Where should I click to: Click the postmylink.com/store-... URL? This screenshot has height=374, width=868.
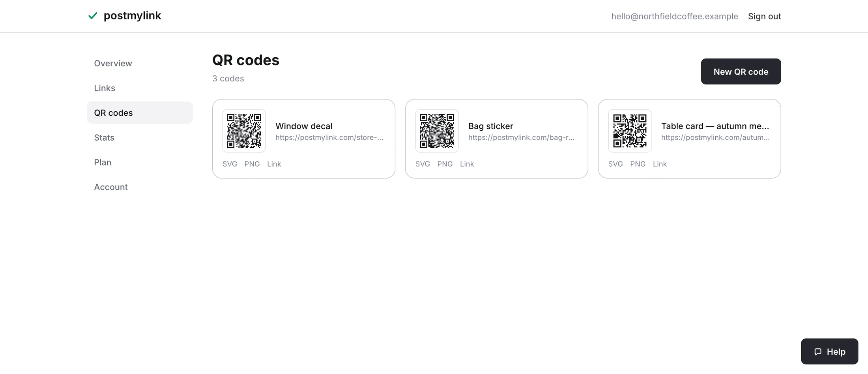[329, 137]
